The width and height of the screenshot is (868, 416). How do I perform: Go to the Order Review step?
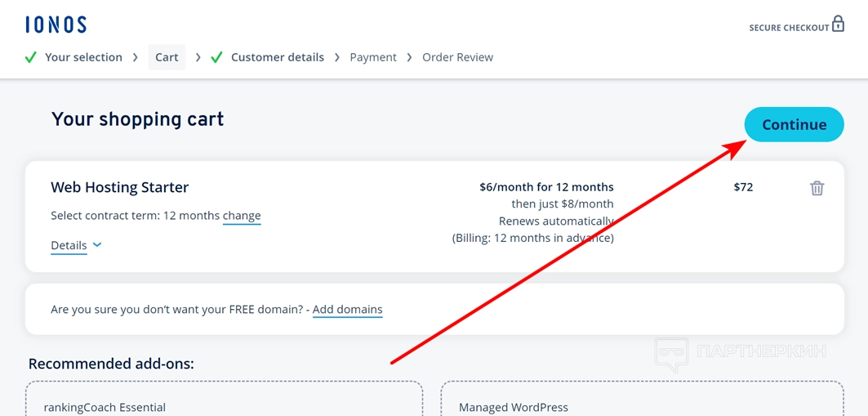pyautogui.click(x=457, y=57)
